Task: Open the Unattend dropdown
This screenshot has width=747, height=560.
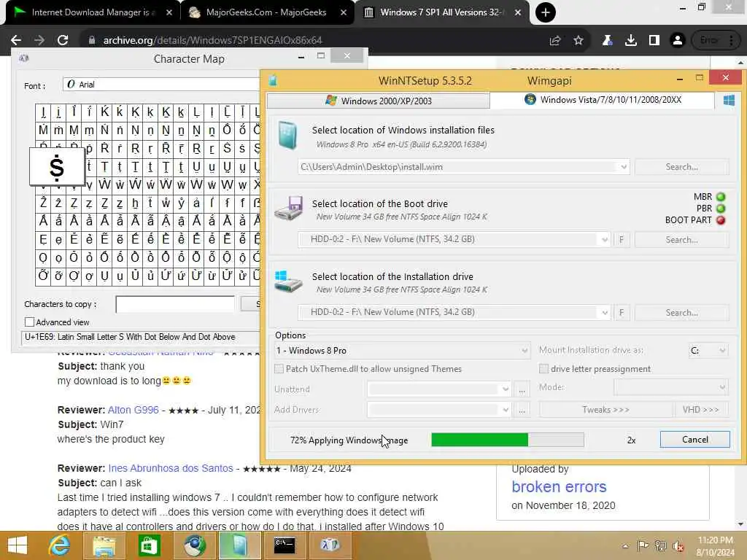Action: (439, 389)
